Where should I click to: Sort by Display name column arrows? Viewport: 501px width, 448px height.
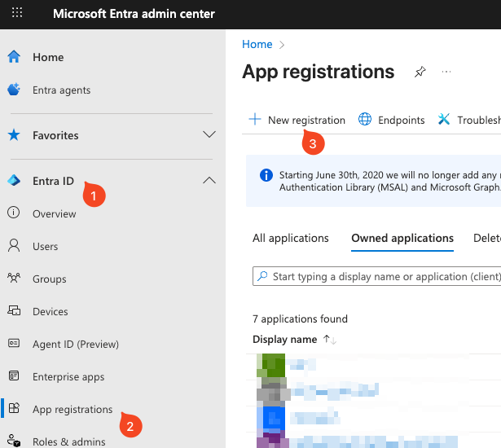(x=329, y=340)
